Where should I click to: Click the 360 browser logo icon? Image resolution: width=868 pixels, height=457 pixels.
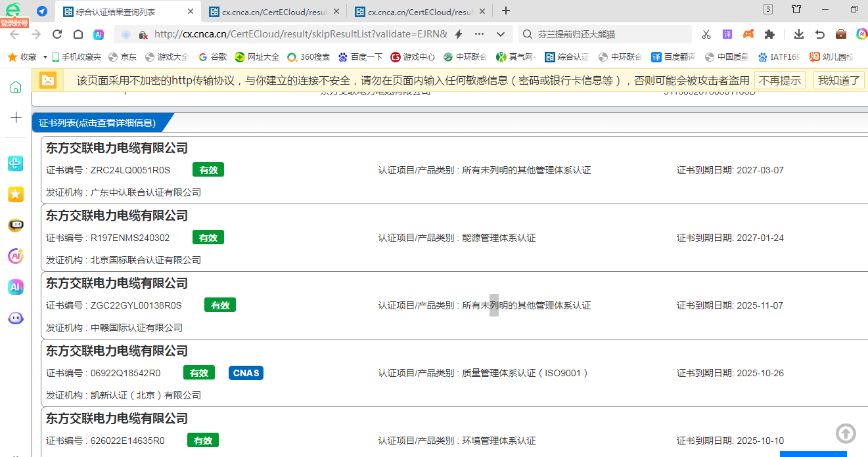point(12,9)
